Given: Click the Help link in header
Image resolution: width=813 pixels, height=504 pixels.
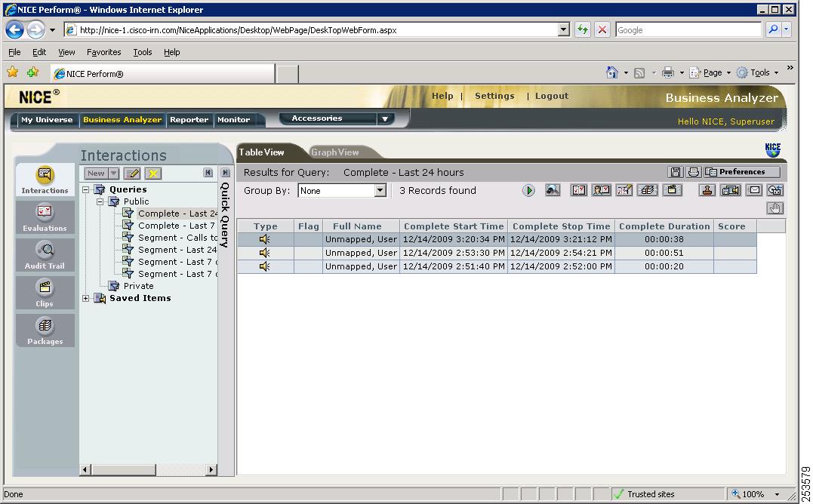Looking at the screenshot, I should pos(442,96).
